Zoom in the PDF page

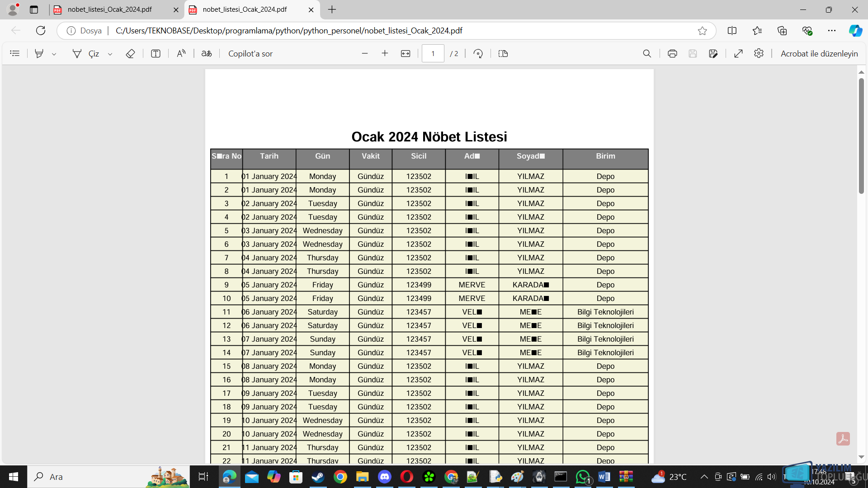coord(385,53)
